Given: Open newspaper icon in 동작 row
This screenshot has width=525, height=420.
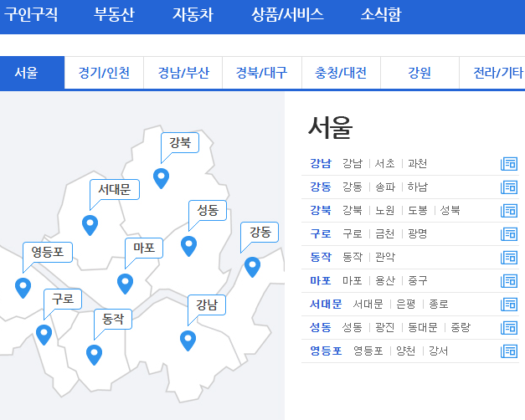Looking at the screenshot, I should coord(509,258).
